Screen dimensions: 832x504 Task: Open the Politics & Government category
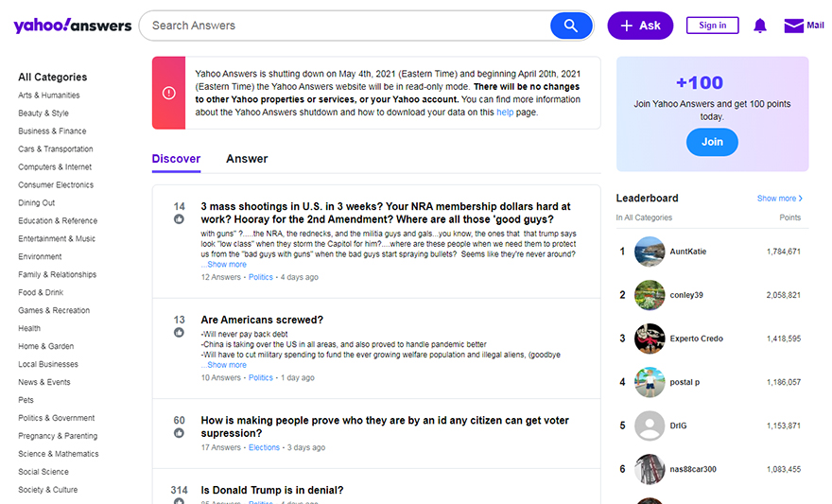(x=56, y=418)
